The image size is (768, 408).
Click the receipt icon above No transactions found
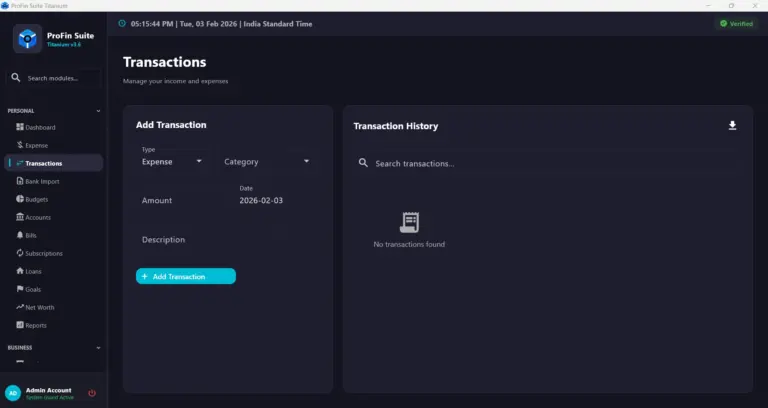409,222
